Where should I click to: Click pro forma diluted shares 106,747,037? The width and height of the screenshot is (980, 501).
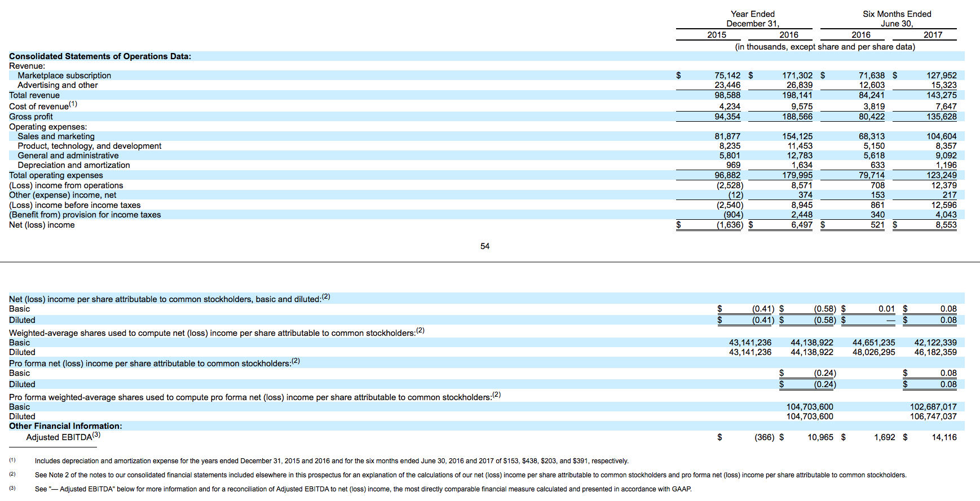(933, 416)
